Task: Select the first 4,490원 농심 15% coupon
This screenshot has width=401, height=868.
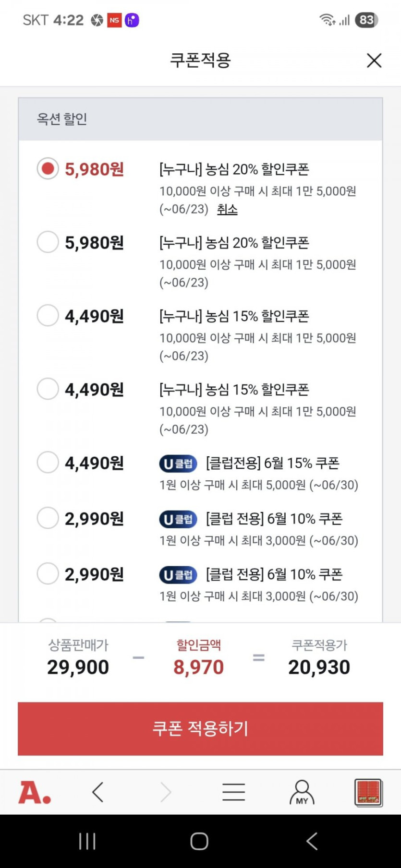Action: coord(48,315)
